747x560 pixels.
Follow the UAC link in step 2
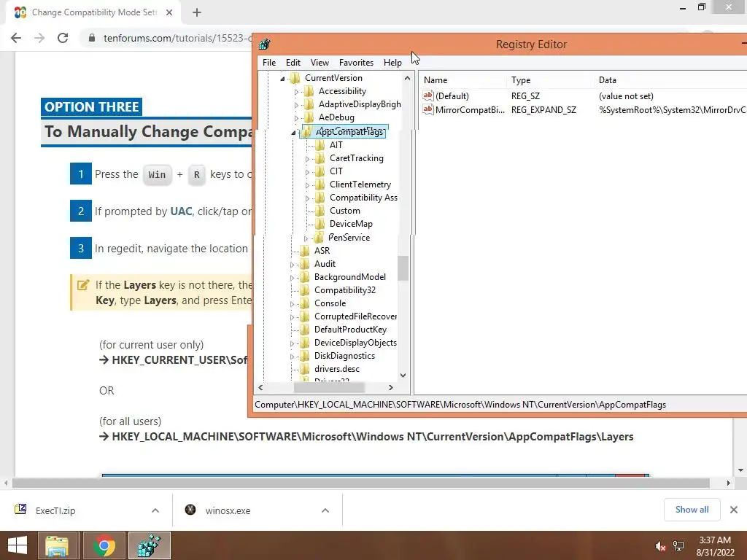[182, 211]
